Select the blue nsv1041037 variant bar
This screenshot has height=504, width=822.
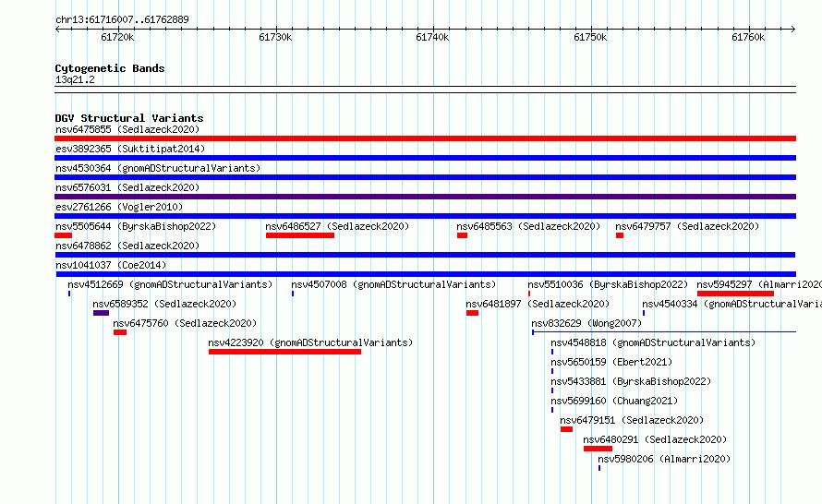click(426, 274)
